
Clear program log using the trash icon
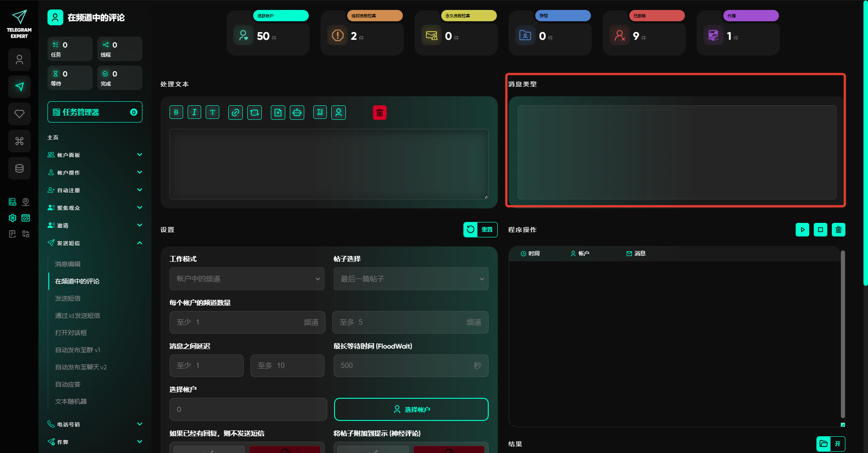839,230
